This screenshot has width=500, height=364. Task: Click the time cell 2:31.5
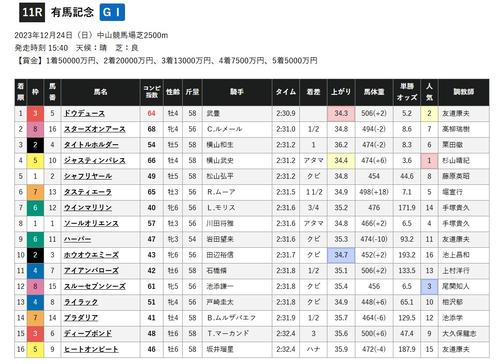(286, 192)
